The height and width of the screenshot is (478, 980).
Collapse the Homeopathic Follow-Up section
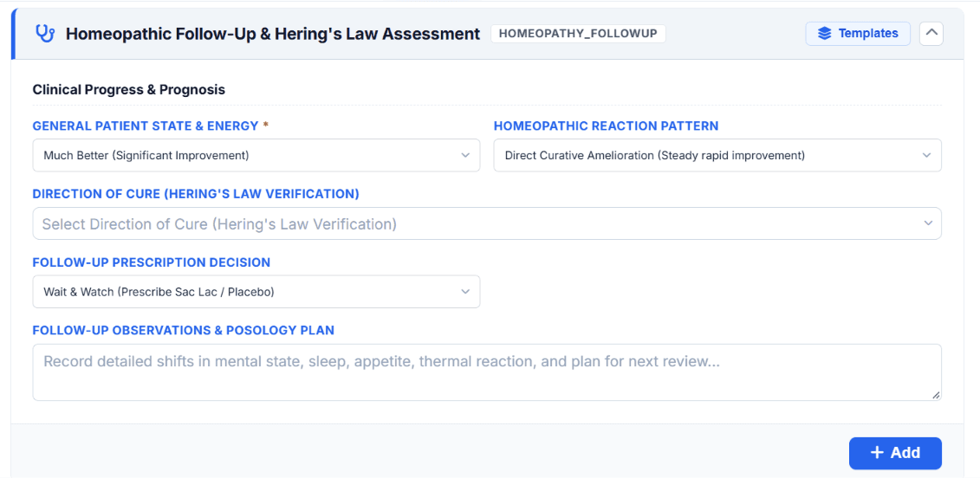coord(931,33)
